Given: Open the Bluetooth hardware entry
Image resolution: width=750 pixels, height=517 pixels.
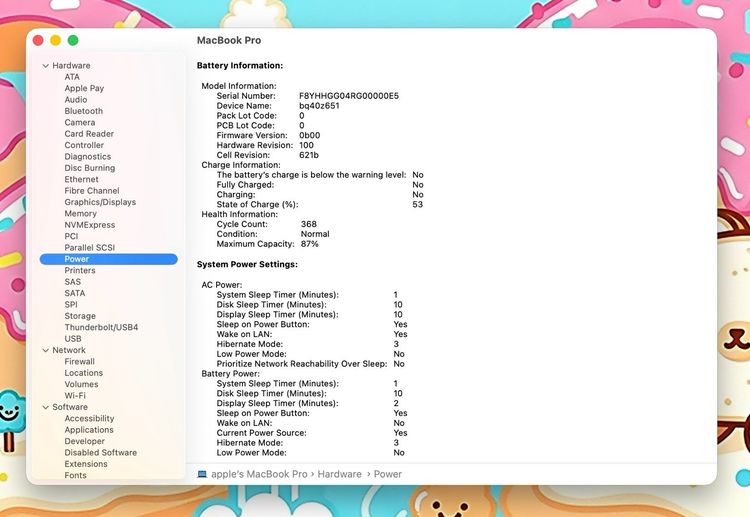Looking at the screenshot, I should click(84, 111).
